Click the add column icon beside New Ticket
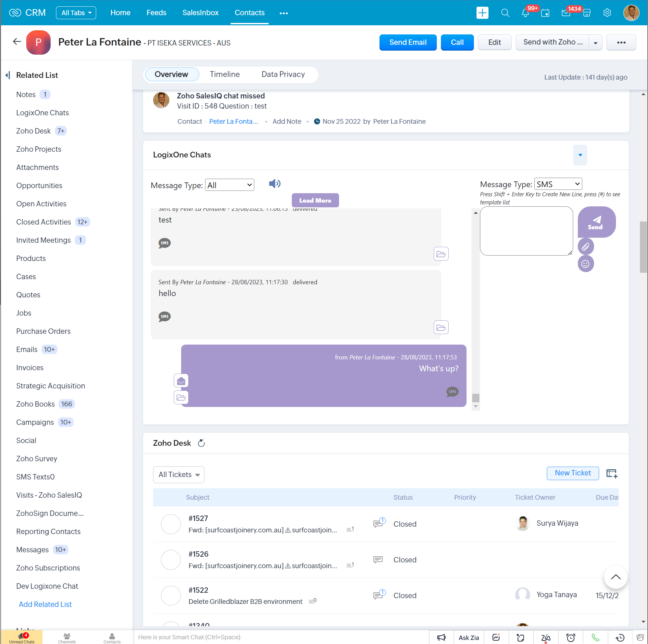 (x=612, y=474)
